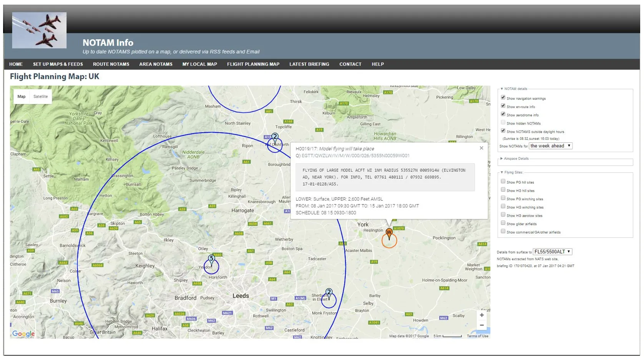The width and height of the screenshot is (644, 358).
Task: Check Show PG winching sites
Action: pos(503,198)
